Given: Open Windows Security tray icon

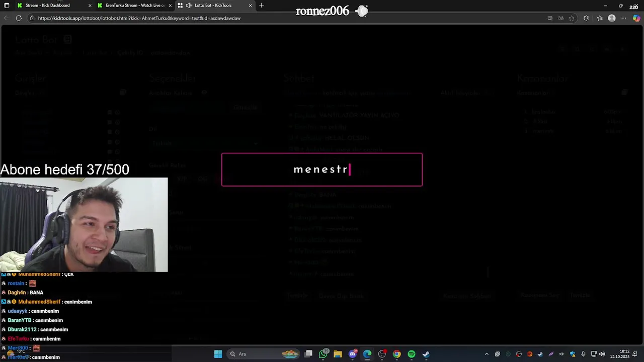Looking at the screenshot, I should click(573, 354).
